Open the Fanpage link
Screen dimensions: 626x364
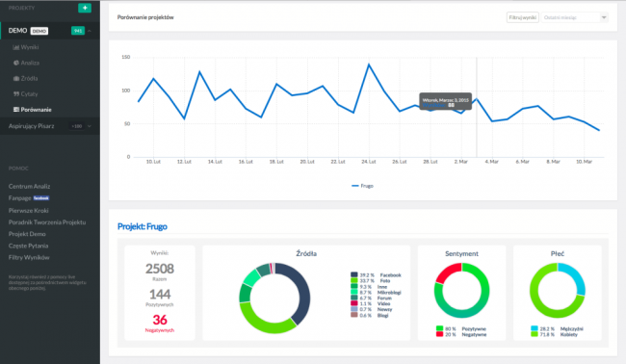coord(19,198)
